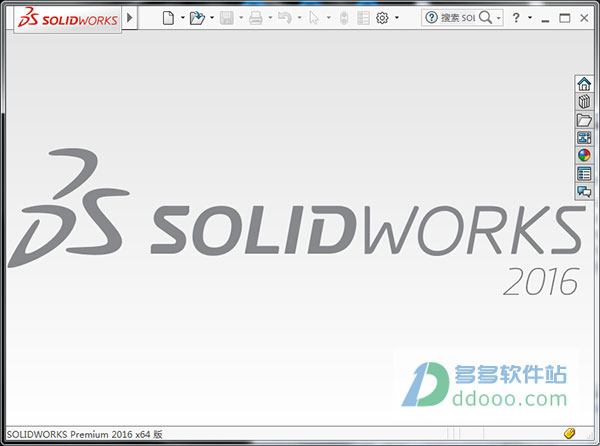Click the SOLIDWORKS logo menu

(x=68, y=18)
